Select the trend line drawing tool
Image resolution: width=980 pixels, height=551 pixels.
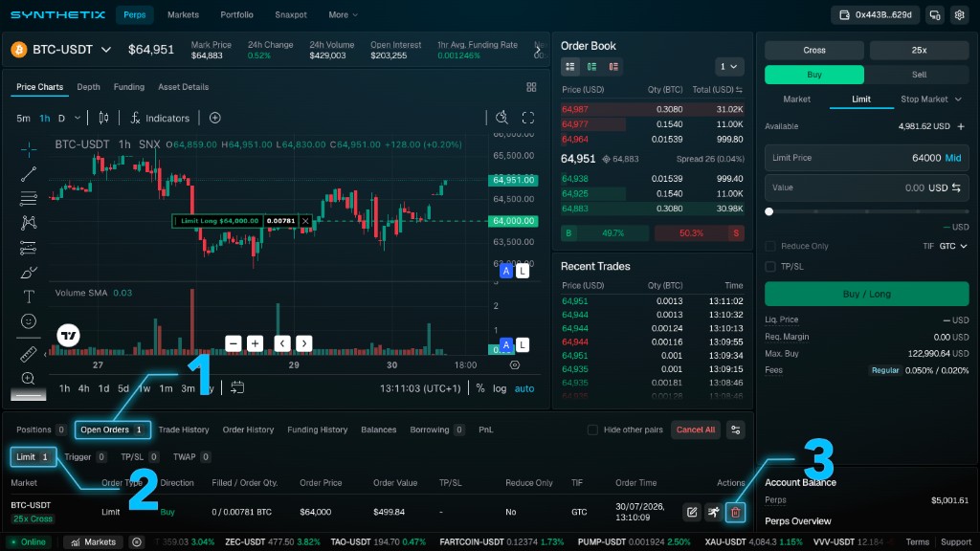pyautogui.click(x=28, y=174)
